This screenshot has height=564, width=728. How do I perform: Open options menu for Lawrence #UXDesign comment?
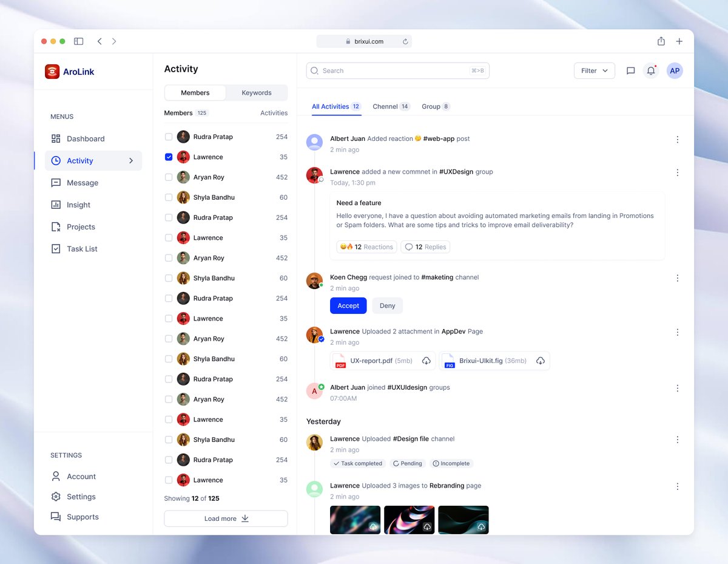click(x=678, y=172)
